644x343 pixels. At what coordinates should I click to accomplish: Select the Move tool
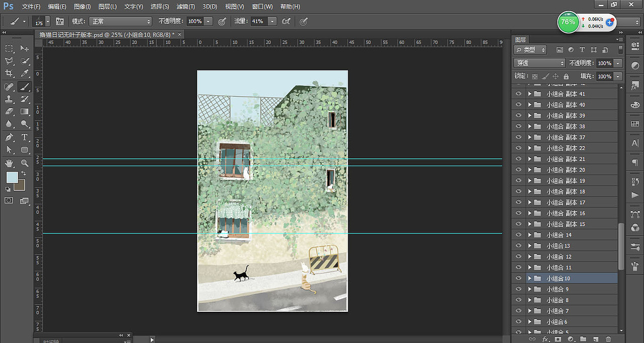pos(25,48)
